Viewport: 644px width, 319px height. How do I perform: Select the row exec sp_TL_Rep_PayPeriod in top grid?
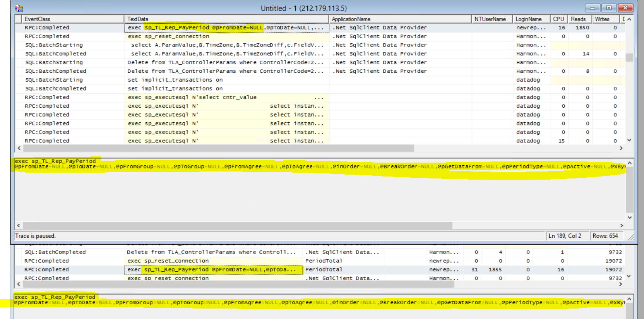click(320, 28)
